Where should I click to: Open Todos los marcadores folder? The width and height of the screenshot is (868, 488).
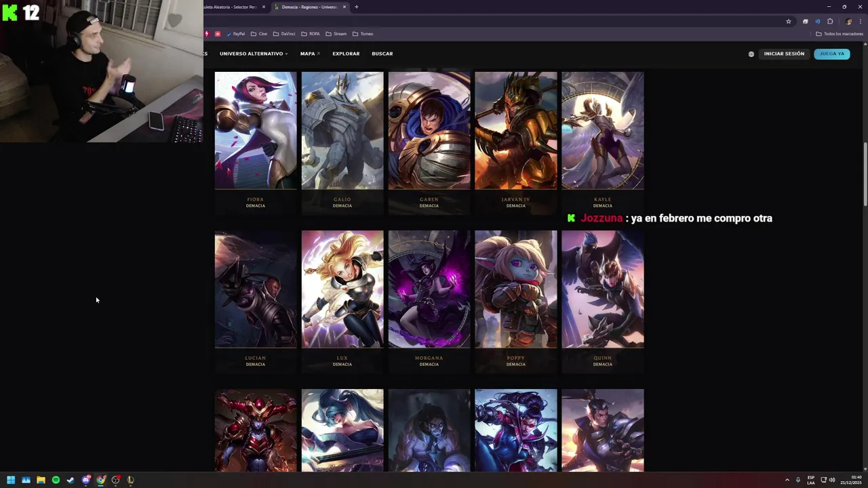coord(840,34)
